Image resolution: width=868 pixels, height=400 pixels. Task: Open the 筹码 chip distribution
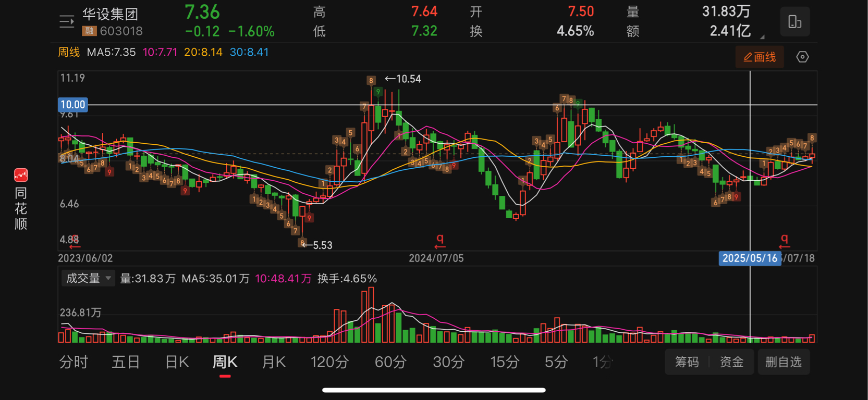(687, 362)
